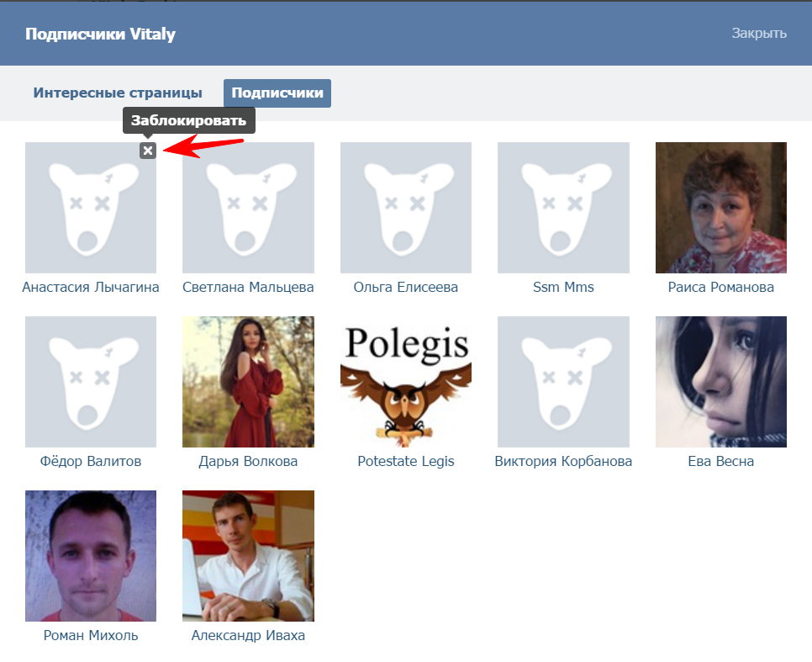The image size is (812, 662).
Task: Click Фёдор Валитов's placeholder avatar
Action: [x=91, y=382]
